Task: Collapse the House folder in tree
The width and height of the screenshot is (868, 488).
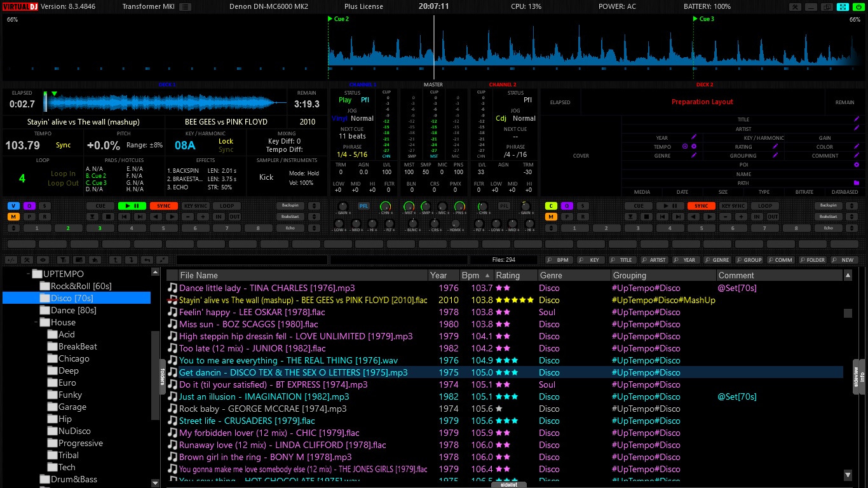Action: point(36,323)
